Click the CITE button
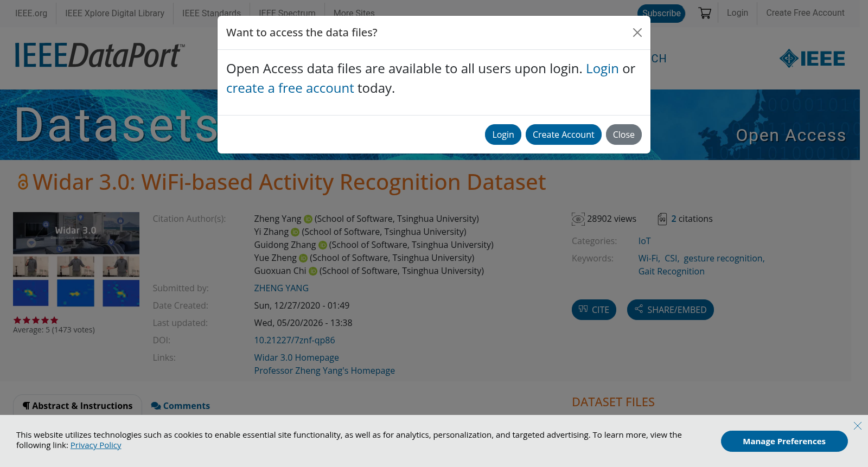Viewport: 868px width, 467px height. (x=594, y=310)
